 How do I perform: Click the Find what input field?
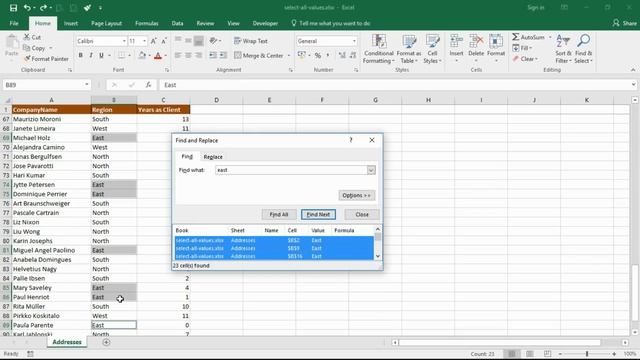click(x=291, y=170)
